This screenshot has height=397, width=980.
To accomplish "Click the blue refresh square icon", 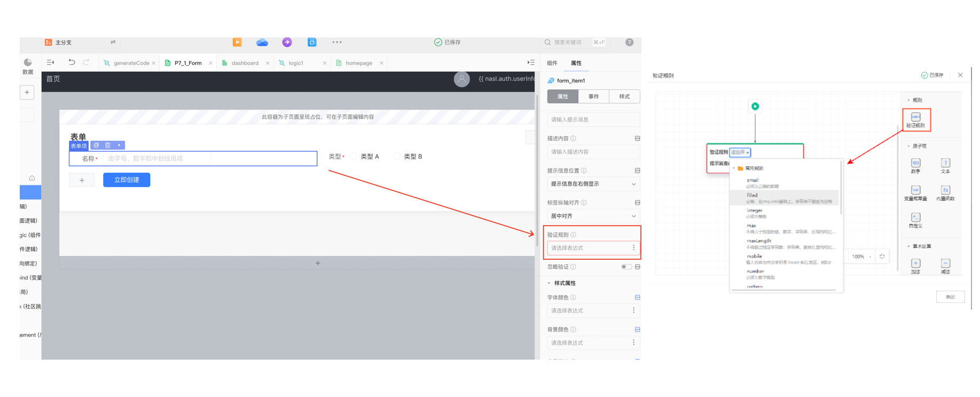I will (312, 42).
